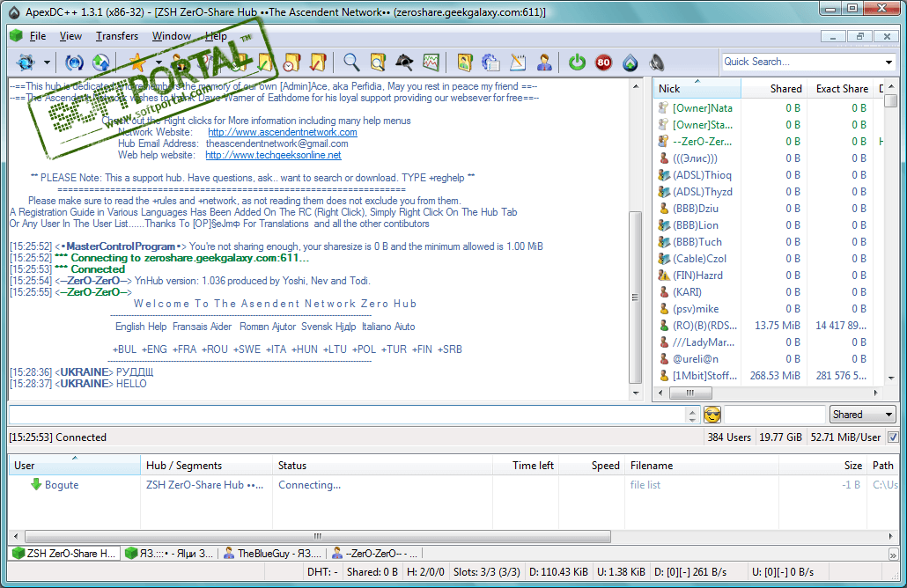The image size is (907, 588).
Task: Open the Shared filter dropdown
Action: 862,415
